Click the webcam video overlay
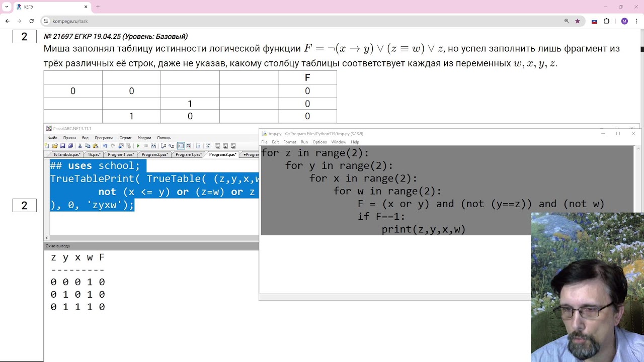The width and height of the screenshot is (644, 362). tap(587, 287)
